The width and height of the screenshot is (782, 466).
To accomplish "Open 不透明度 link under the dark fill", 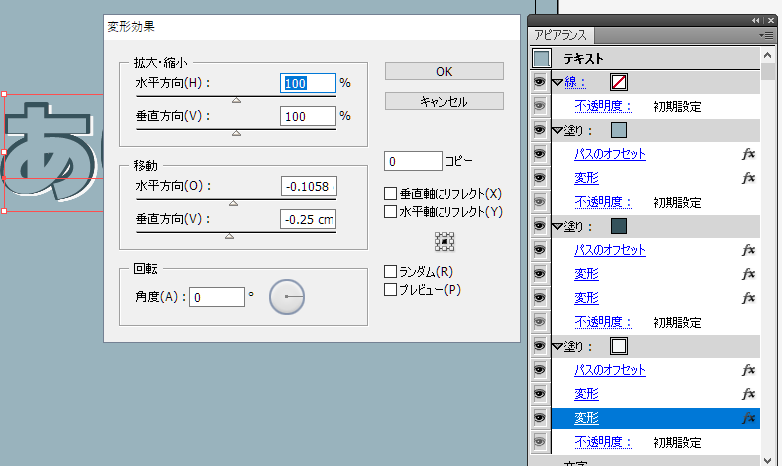I will tap(603, 322).
